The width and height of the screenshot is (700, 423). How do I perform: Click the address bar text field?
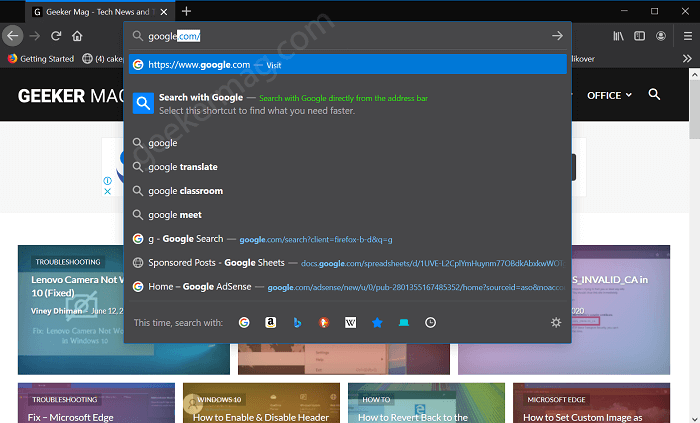[348, 36]
